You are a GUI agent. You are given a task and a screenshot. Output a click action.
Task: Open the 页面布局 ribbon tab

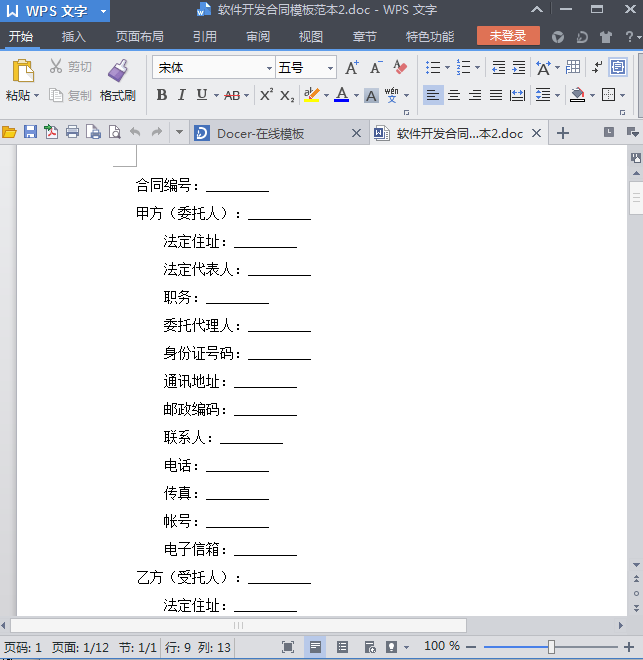(x=139, y=37)
